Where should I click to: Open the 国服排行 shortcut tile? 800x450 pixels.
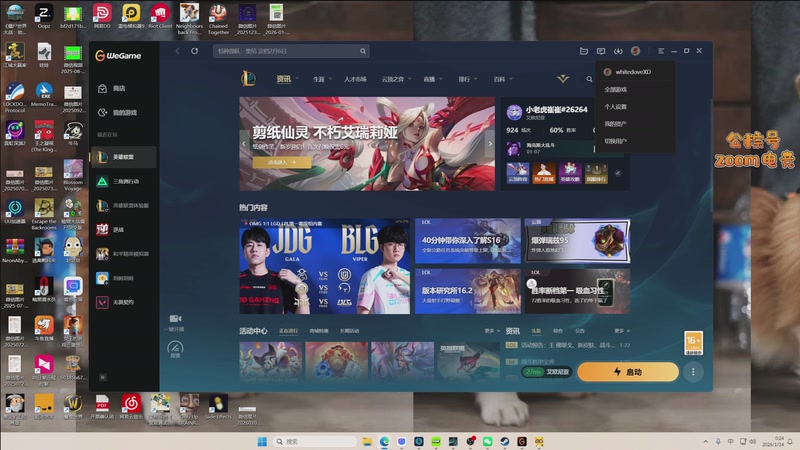[596, 173]
